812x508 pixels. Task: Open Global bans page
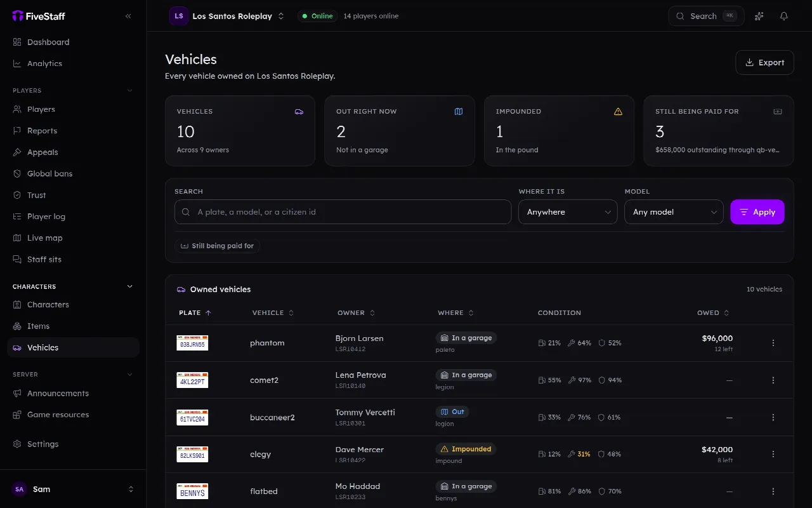click(73, 173)
